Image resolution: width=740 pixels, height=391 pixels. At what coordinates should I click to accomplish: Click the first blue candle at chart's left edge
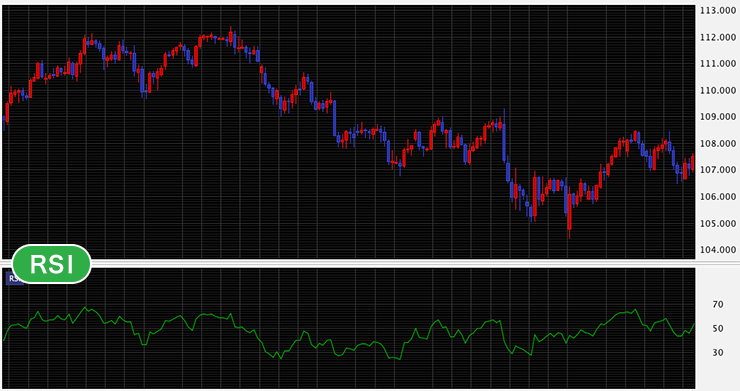coord(4,121)
